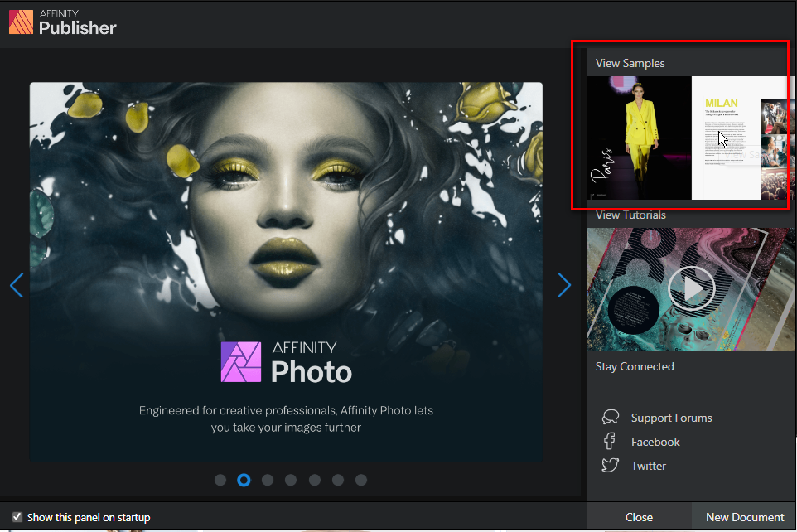
Task: Select the fourth carousel dot
Action: (291, 480)
